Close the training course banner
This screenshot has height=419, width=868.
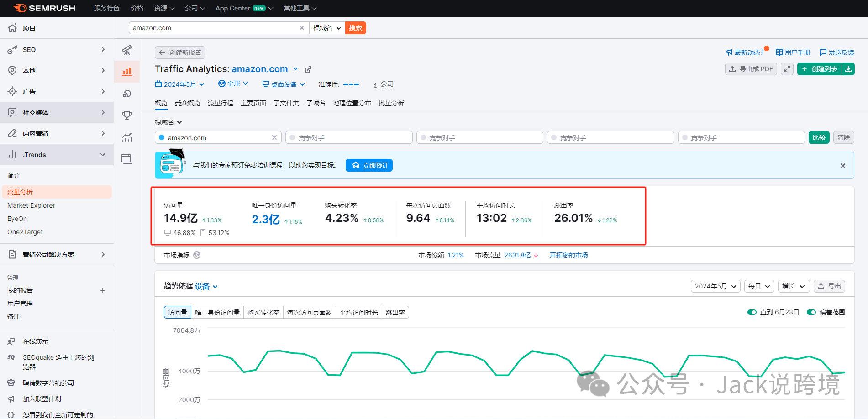(x=843, y=166)
